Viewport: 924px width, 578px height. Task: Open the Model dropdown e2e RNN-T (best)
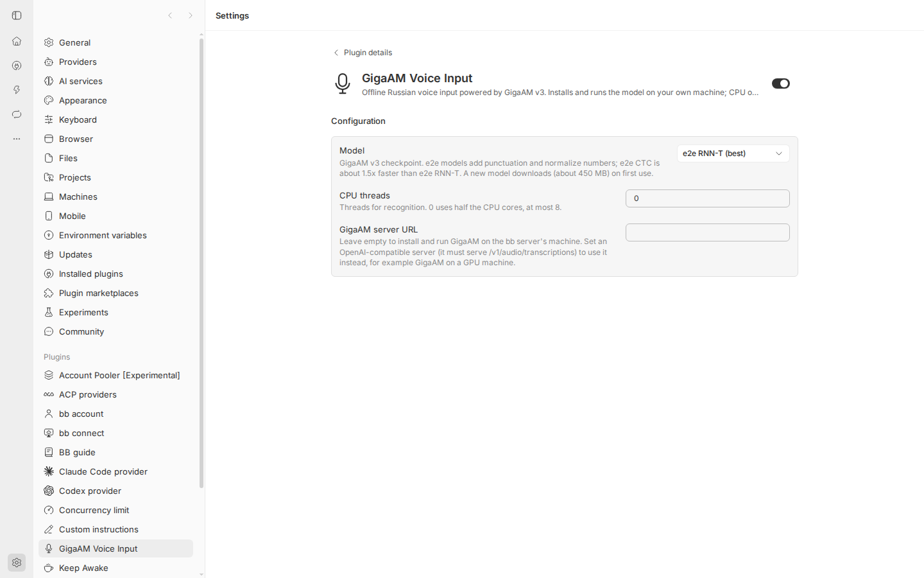[733, 153]
